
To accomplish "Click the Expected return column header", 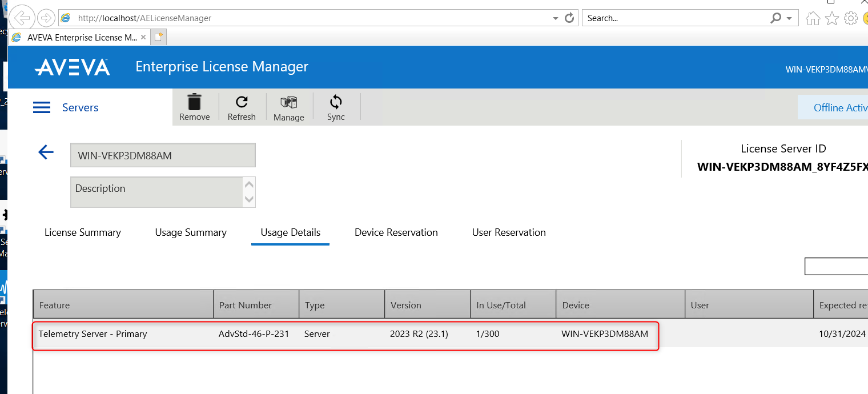I will pyautogui.click(x=841, y=305).
